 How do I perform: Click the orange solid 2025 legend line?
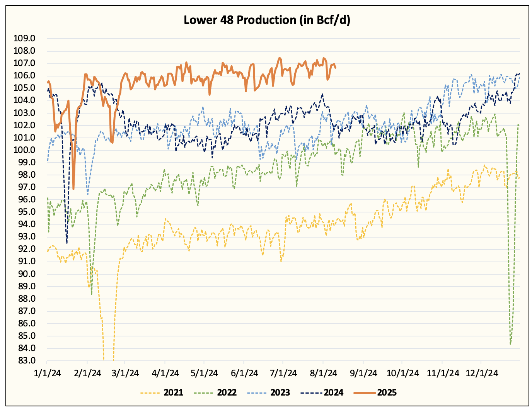coord(364,393)
